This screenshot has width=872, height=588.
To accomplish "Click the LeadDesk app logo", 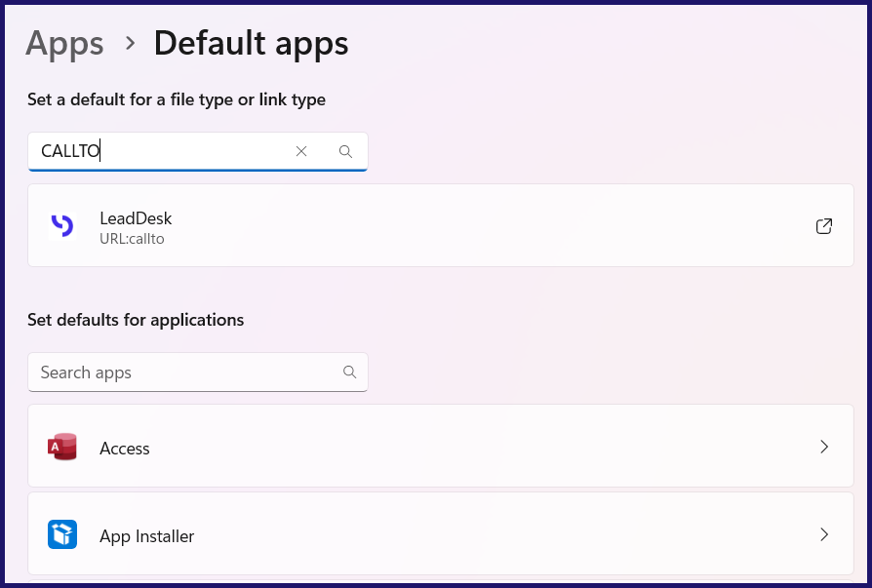I will 61,225.
